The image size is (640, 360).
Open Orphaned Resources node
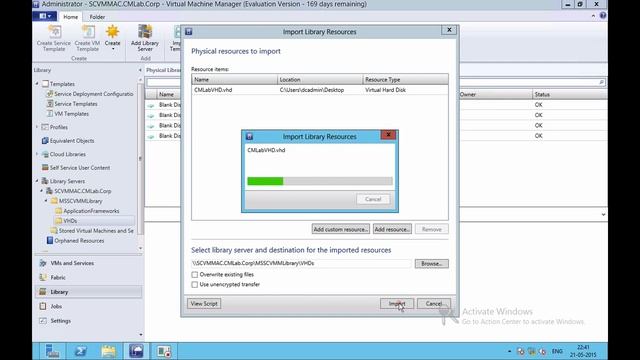coord(79,241)
